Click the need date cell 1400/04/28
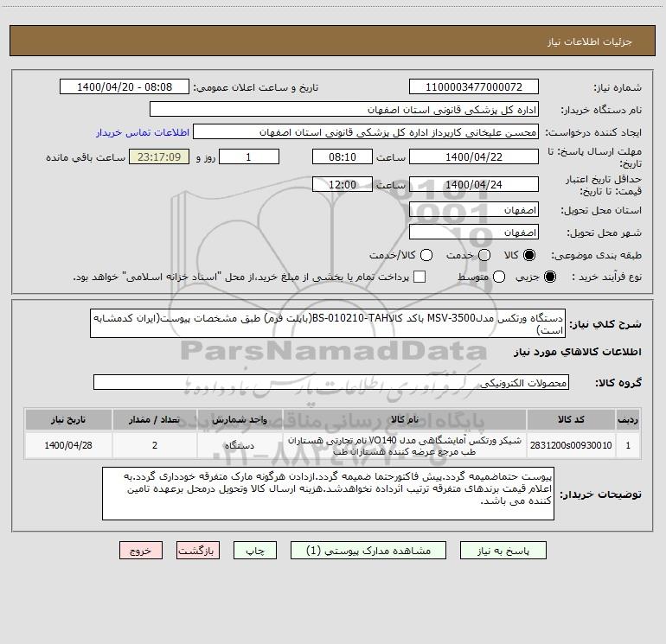 (x=68, y=445)
